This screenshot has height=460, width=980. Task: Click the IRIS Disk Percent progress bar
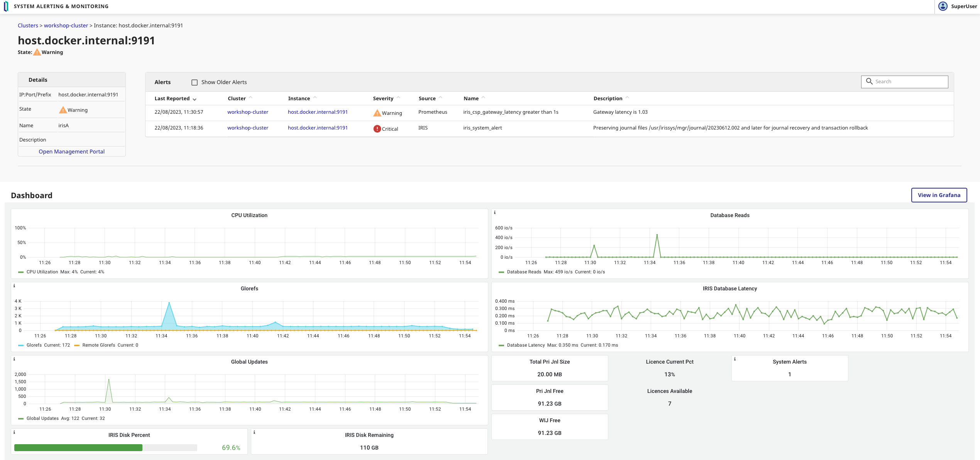(x=105, y=448)
